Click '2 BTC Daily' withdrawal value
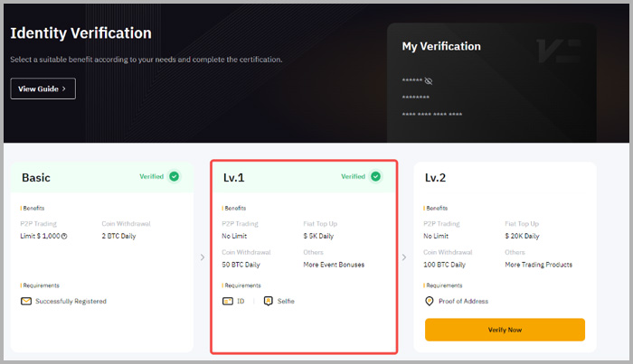The width and height of the screenshot is (633, 364). tap(118, 237)
